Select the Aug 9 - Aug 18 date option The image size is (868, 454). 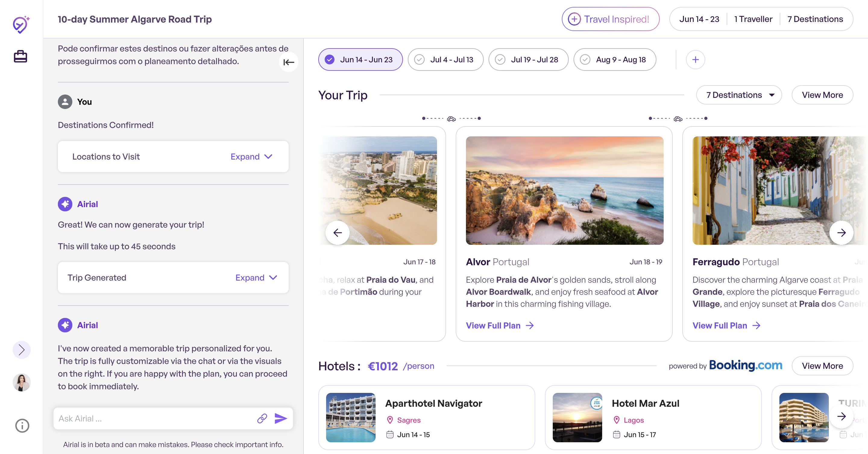point(615,60)
